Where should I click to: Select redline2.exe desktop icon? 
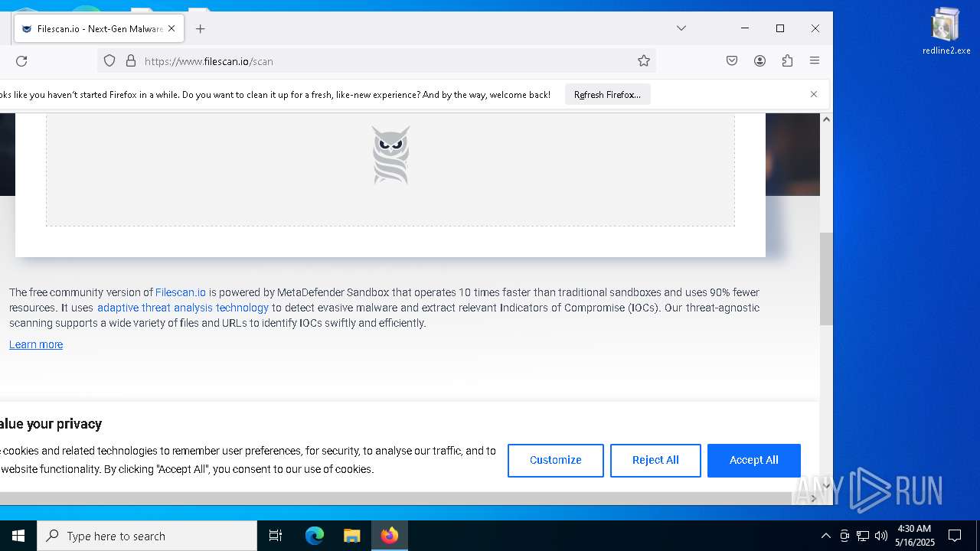[x=946, y=32]
